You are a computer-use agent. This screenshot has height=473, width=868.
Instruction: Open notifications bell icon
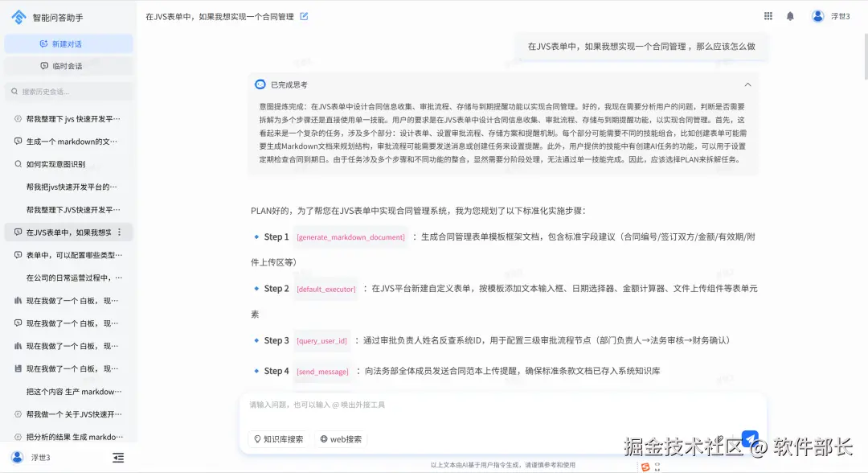pos(790,16)
